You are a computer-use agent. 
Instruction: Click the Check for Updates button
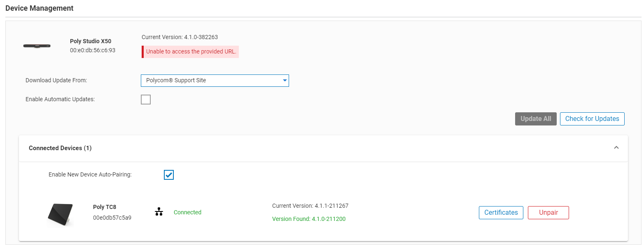pyautogui.click(x=592, y=118)
